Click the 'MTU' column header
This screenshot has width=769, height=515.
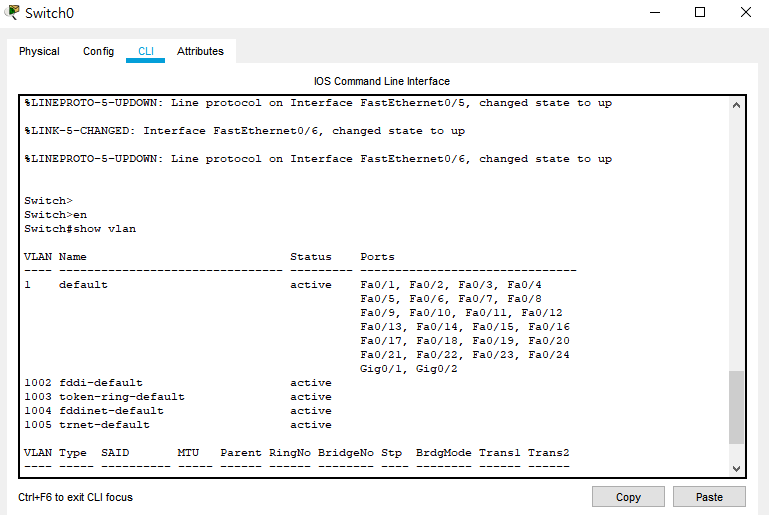(x=188, y=452)
